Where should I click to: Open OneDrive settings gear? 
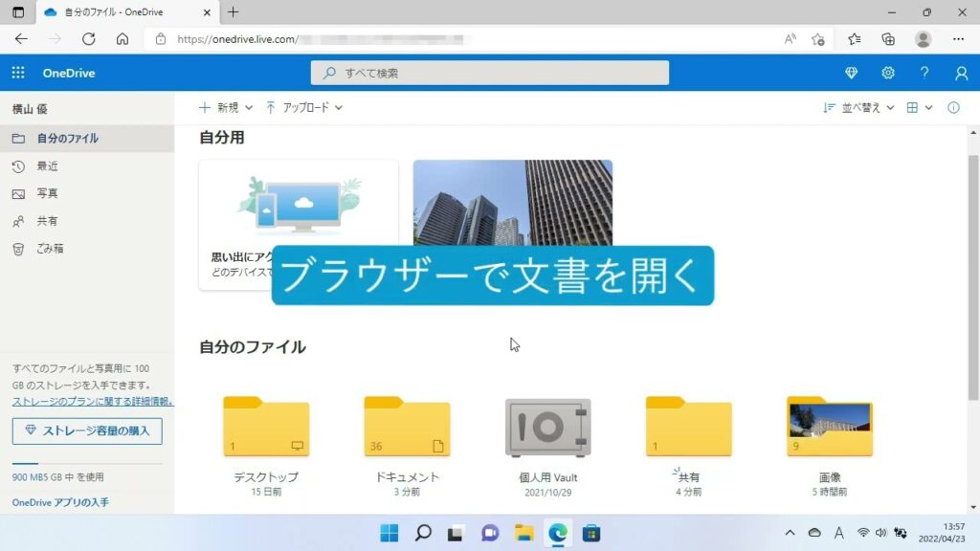(887, 73)
